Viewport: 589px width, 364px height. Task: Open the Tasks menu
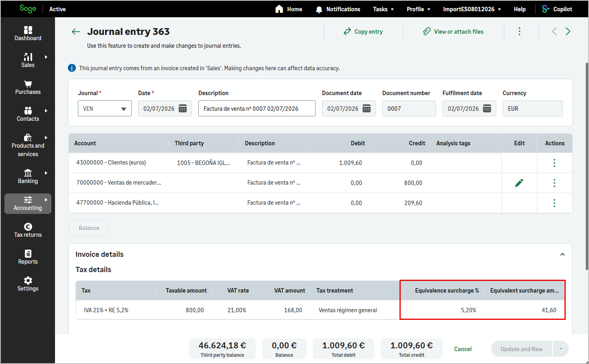click(x=383, y=9)
